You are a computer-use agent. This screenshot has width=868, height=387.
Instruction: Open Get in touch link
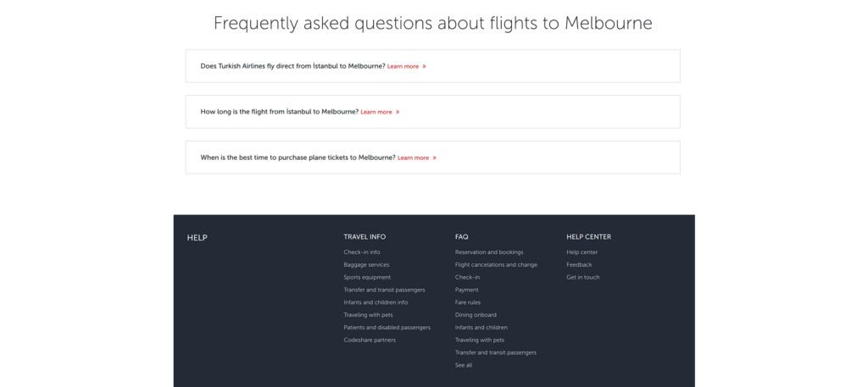(583, 278)
